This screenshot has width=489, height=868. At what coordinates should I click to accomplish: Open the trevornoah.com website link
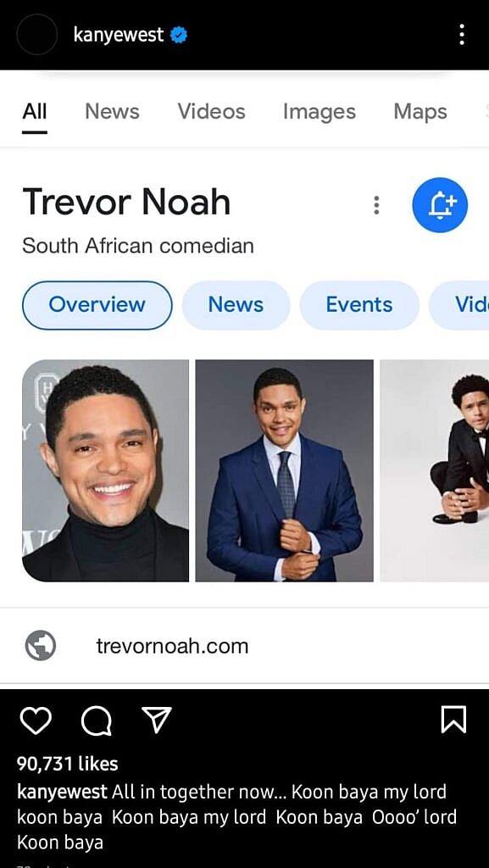172,646
